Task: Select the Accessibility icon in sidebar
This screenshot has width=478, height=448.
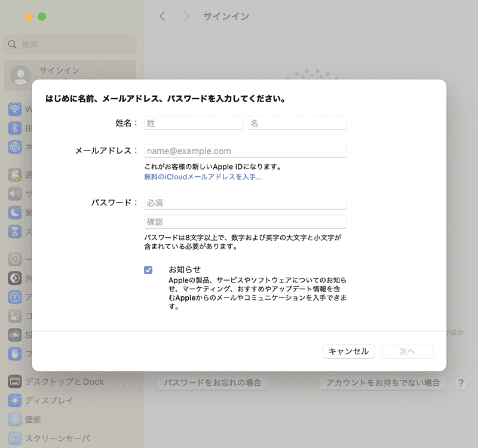Action: click(x=14, y=297)
